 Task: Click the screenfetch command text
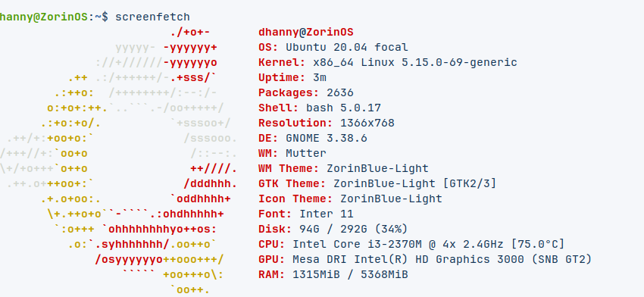click(x=152, y=17)
